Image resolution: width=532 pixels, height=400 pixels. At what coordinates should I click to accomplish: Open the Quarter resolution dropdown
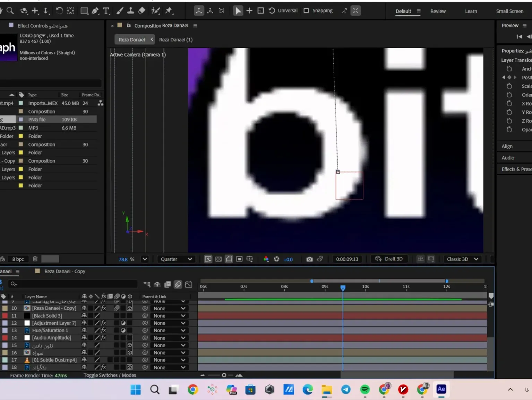pyautogui.click(x=177, y=259)
